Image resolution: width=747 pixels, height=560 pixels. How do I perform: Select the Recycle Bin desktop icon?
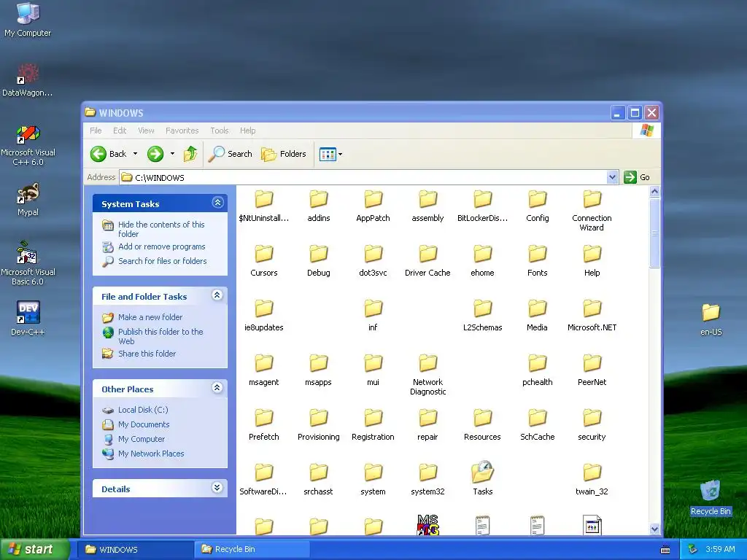[711, 497]
